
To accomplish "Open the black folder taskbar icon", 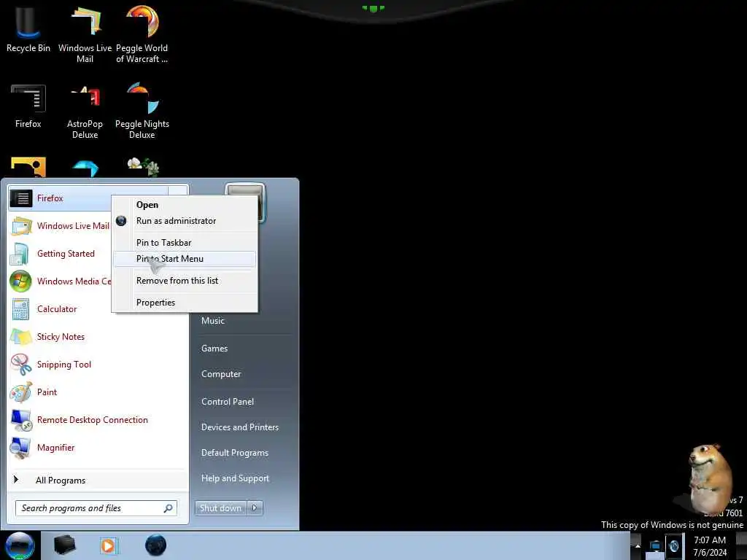I will point(65,545).
